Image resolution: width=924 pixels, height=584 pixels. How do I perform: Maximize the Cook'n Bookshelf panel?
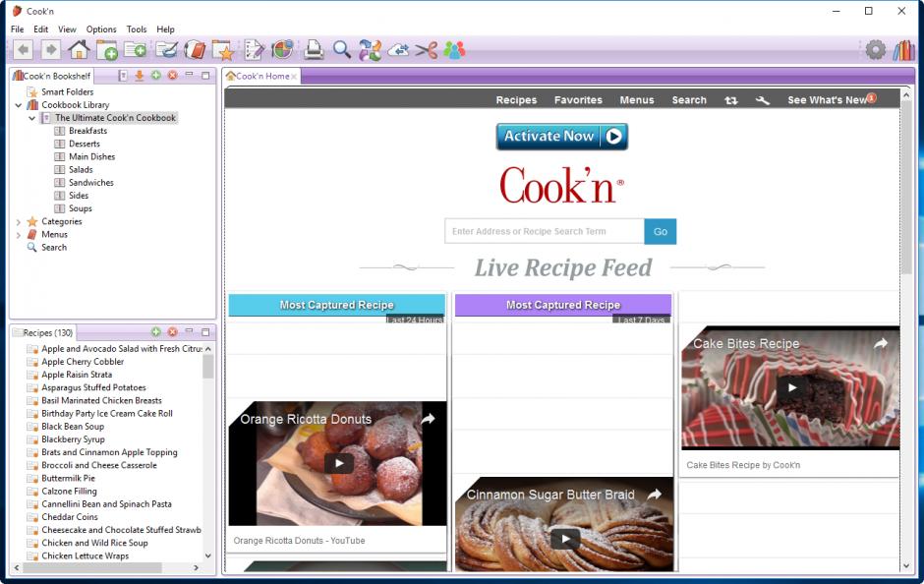[205, 76]
